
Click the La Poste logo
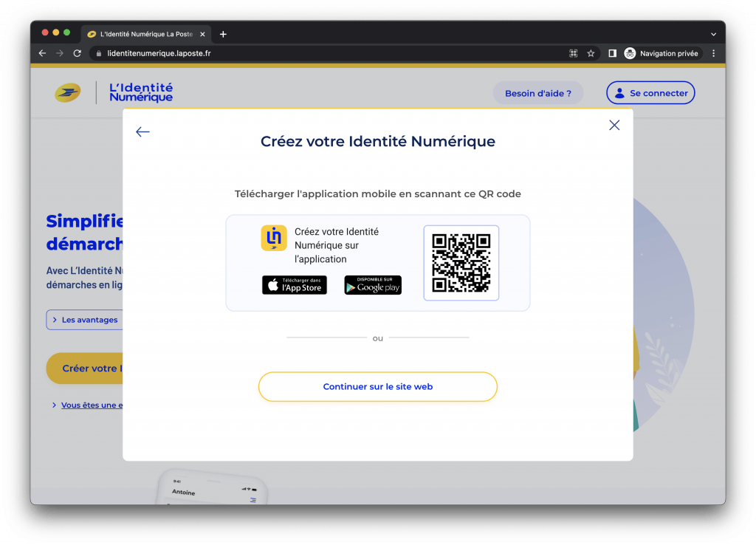[x=67, y=92]
